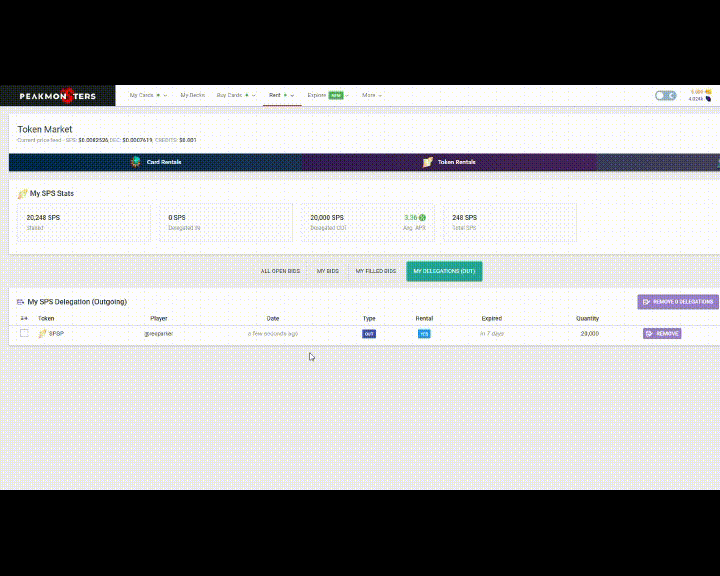The width and height of the screenshot is (720, 576).
Task: Expand the Rent menu
Action: [x=281, y=95]
